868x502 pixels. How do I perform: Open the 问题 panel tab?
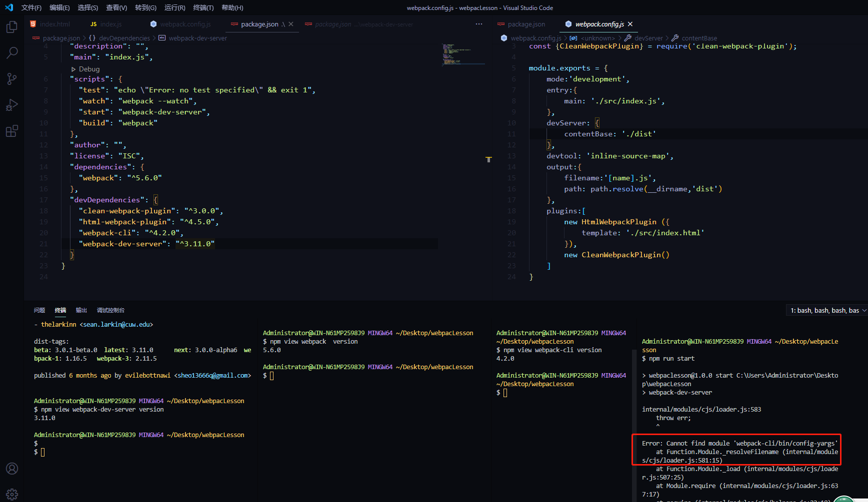(x=39, y=310)
